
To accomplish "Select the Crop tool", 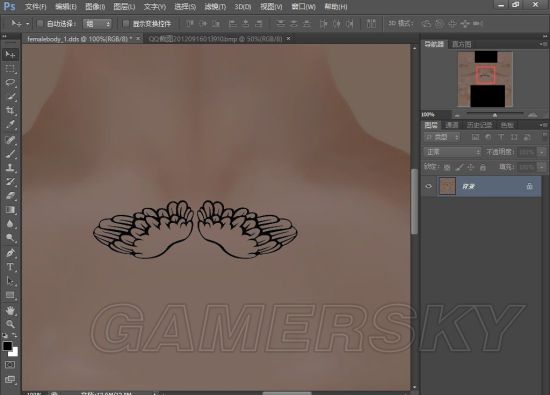I will tap(10, 111).
